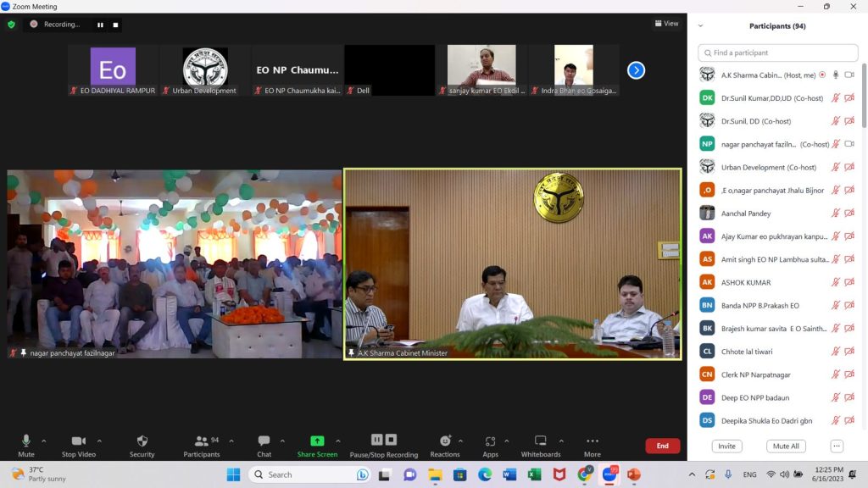Open the Security shield options

coord(142,446)
